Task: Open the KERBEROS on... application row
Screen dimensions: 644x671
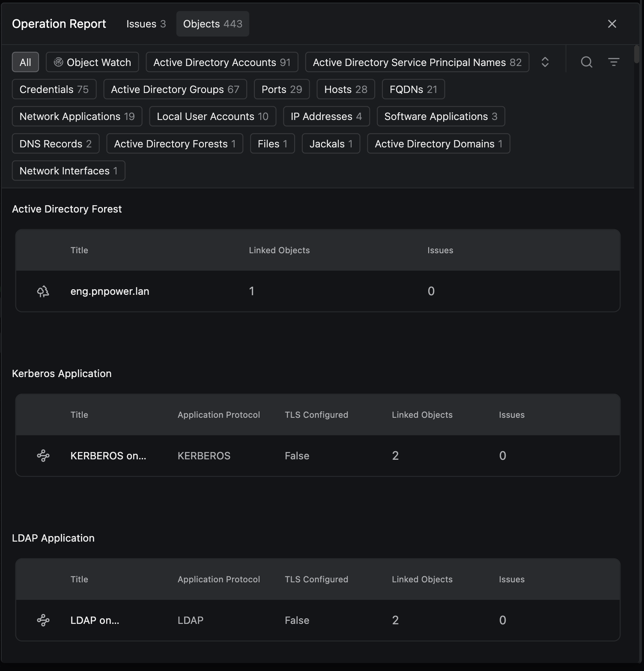Action: tap(108, 455)
